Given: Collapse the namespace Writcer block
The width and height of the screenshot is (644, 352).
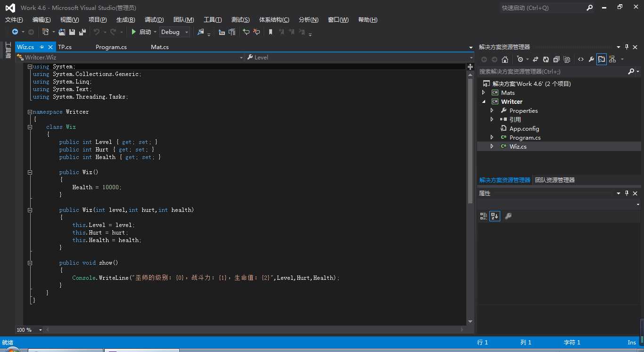Looking at the screenshot, I should [30, 112].
